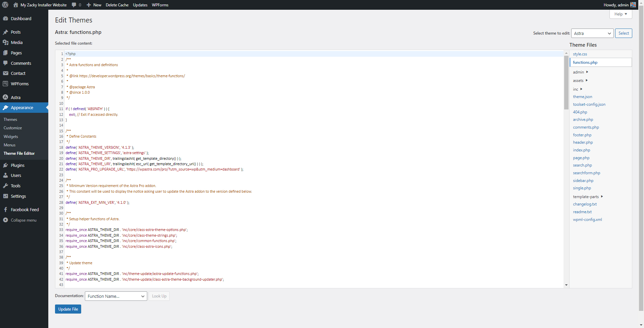Image resolution: width=644 pixels, height=328 pixels.
Task: Click the Settings sliders icon
Action: [5, 196]
